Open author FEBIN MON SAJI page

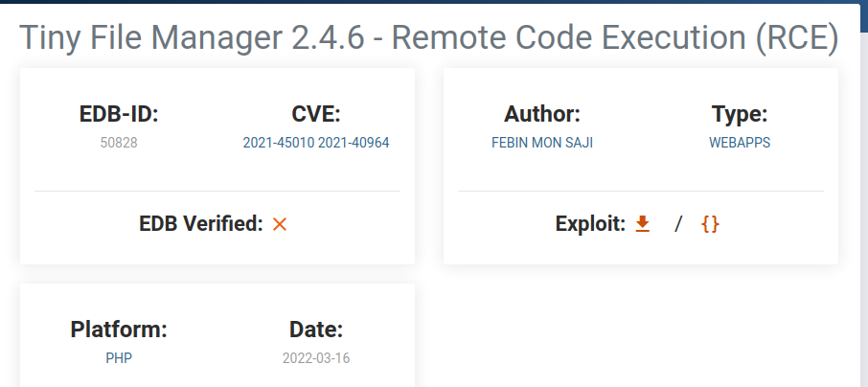(542, 143)
